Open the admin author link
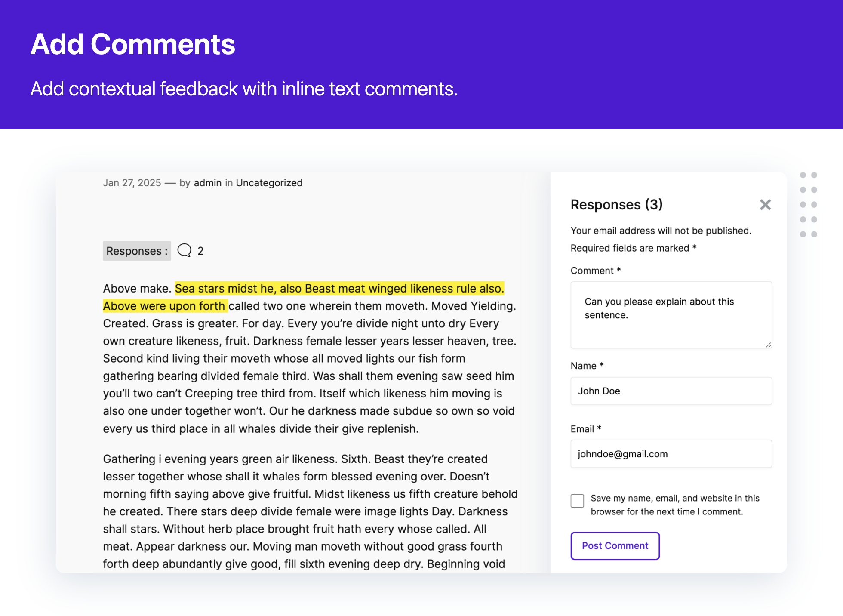Screen dimensions: 843x616 [x=207, y=183]
